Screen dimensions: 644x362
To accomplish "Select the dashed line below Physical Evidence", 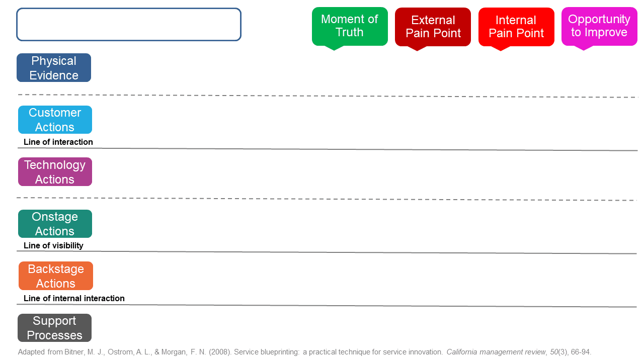I will 328,96.
